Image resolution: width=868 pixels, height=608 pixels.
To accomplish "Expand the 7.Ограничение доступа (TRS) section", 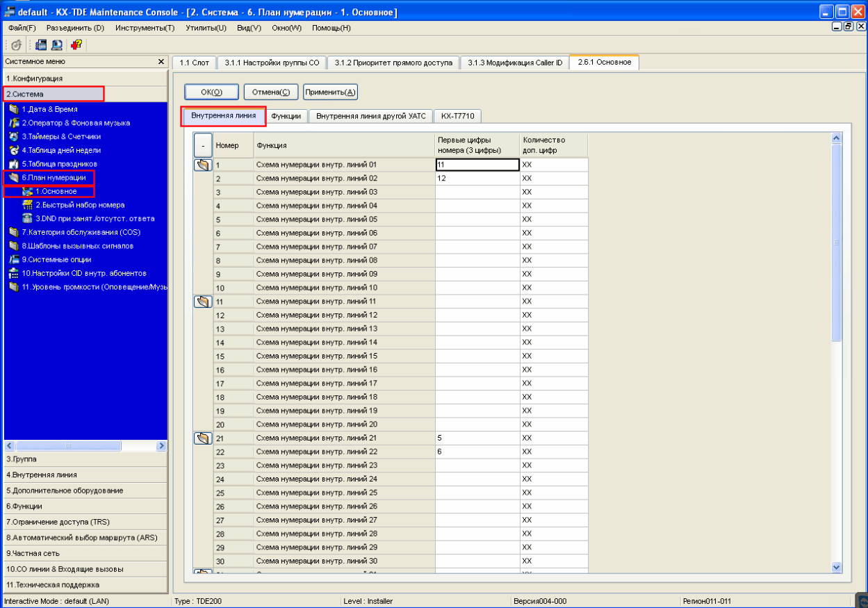I will click(85, 522).
